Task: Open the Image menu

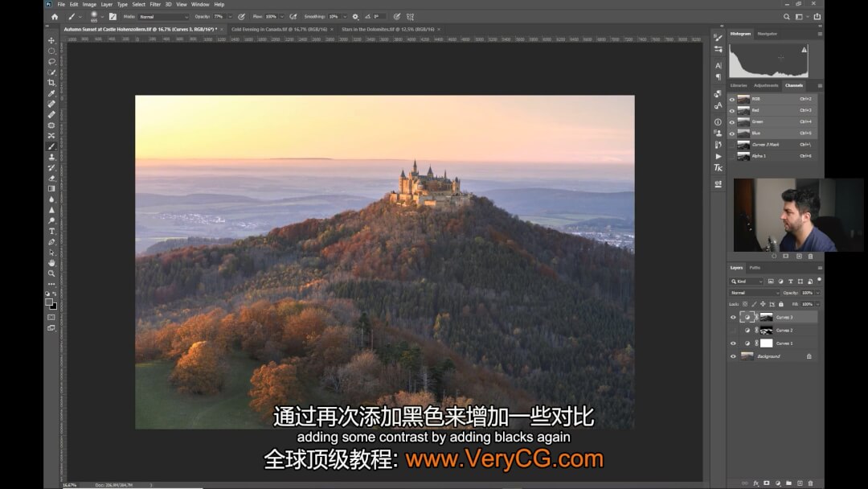Action: pos(89,5)
